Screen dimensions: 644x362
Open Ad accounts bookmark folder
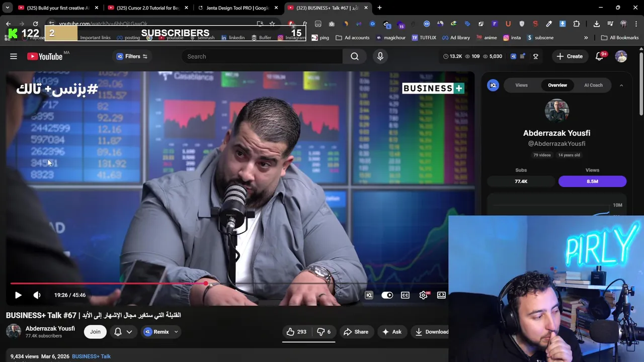(x=353, y=38)
